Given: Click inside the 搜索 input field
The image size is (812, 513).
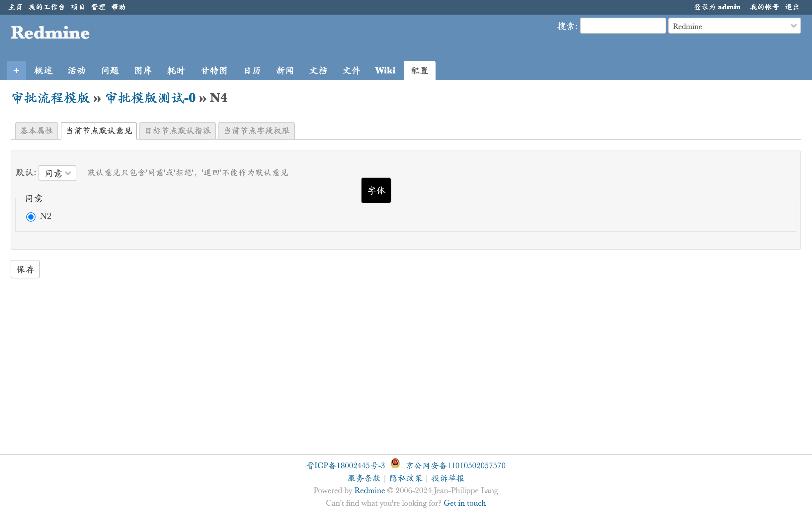Looking at the screenshot, I should (622, 26).
